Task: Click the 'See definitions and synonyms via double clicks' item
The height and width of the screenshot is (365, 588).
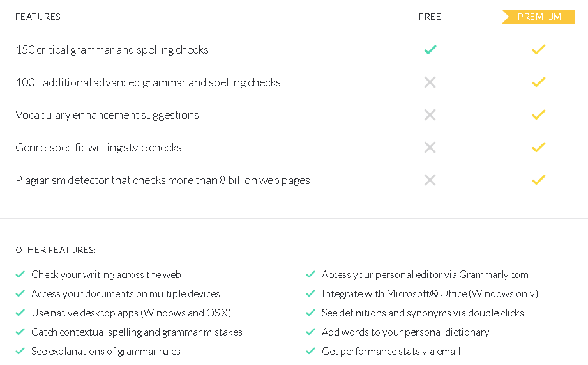Action: 423,313
